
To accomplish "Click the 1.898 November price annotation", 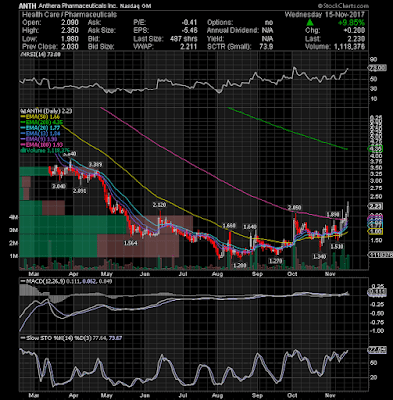I will (x=333, y=214).
